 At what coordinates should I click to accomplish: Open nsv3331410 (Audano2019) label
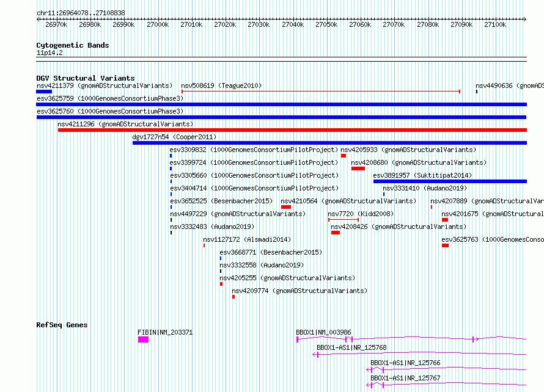[425, 188]
